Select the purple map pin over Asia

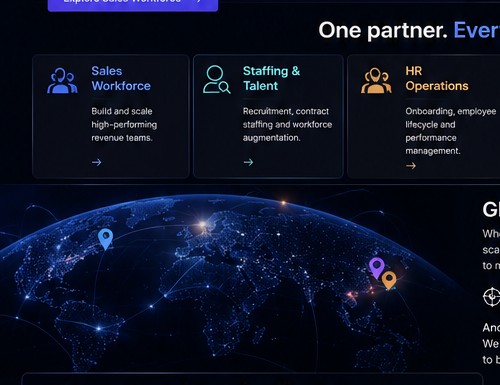pos(377,267)
